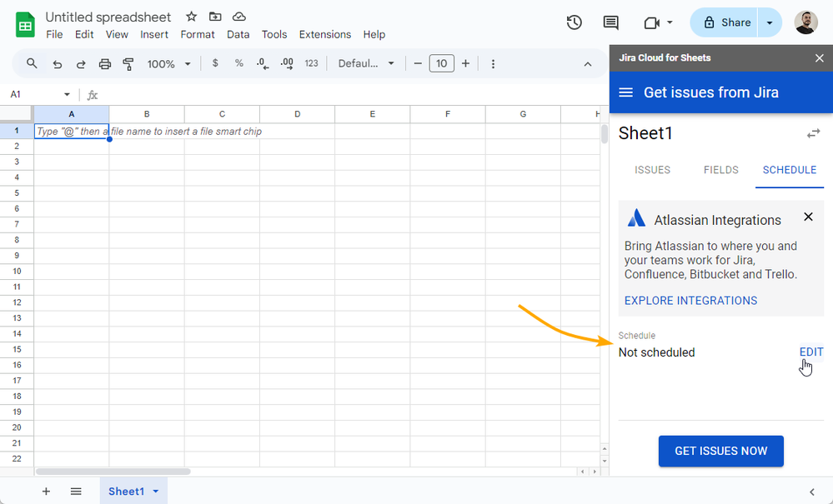Open more number formats 123
833x504 pixels.
(311, 63)
